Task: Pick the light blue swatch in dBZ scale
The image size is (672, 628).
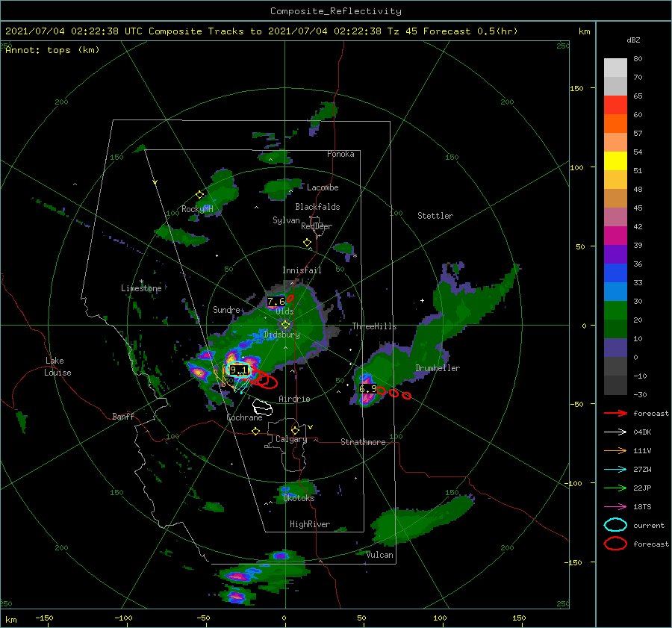Action: click(615, 291)
